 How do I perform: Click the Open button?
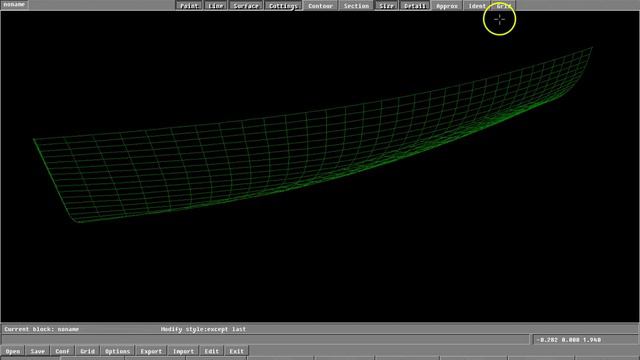13,351
